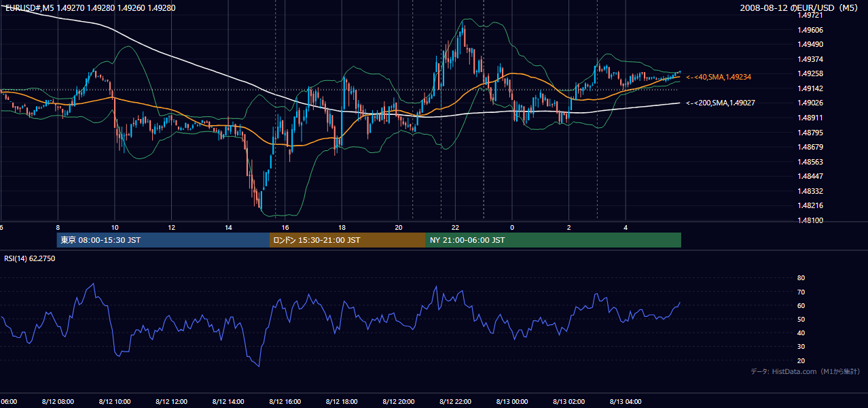Click price axis value 1.48216
868x408 pixels.
pos(810,205)
